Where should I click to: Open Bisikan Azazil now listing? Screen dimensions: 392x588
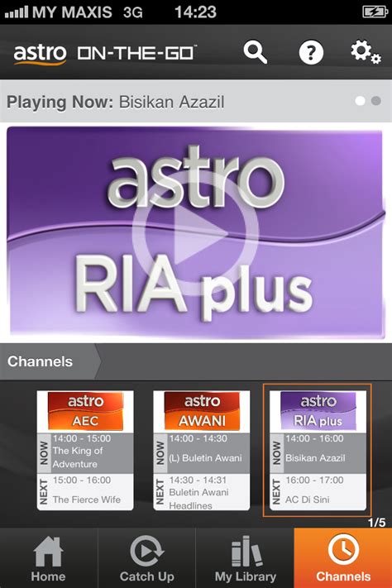pos(318,453)
